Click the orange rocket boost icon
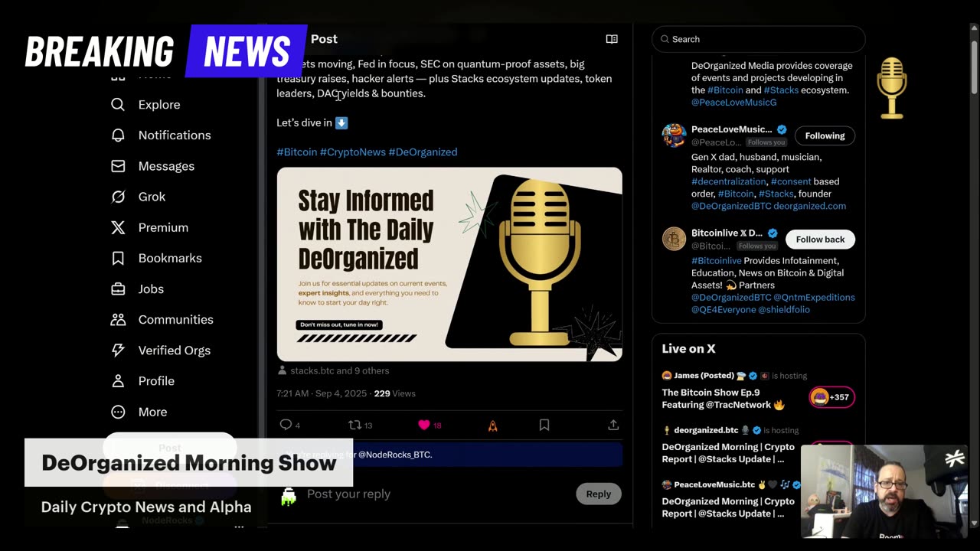 492,425
